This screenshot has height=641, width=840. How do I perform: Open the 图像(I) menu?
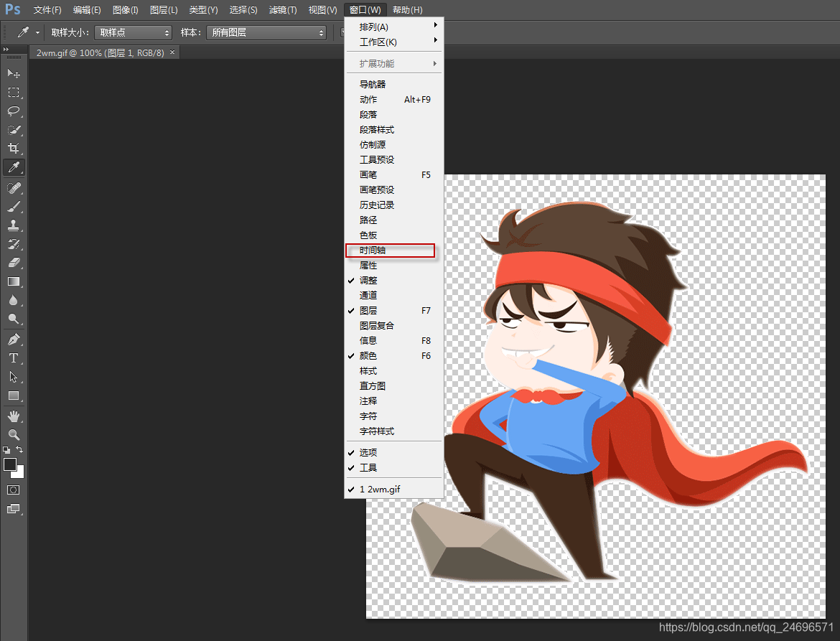(126, 9)
